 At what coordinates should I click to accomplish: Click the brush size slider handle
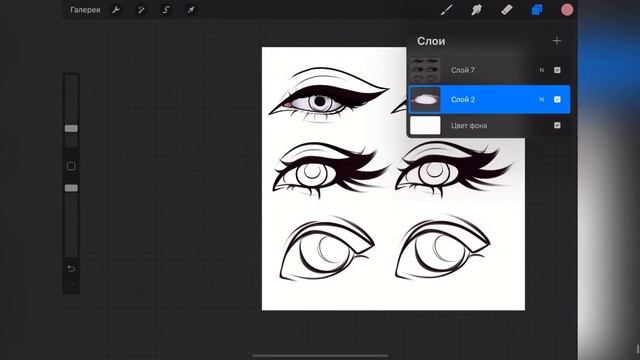click(x=71, y=129)
